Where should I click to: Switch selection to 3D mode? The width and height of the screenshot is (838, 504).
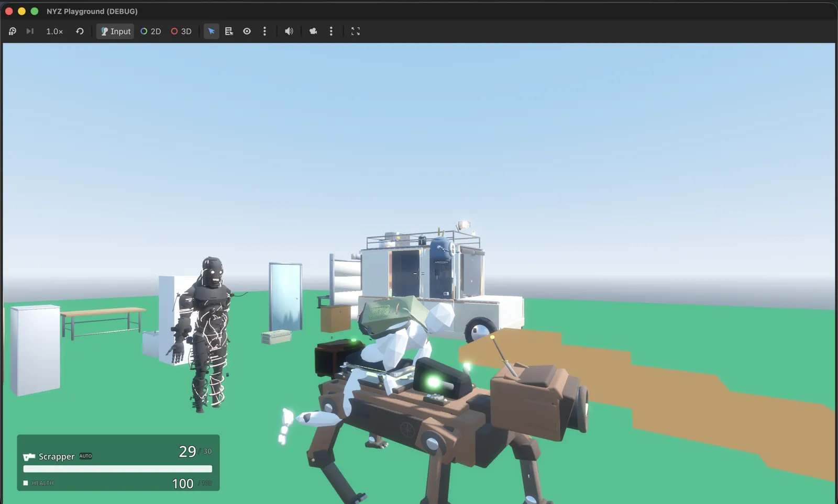tap(181, 31)
